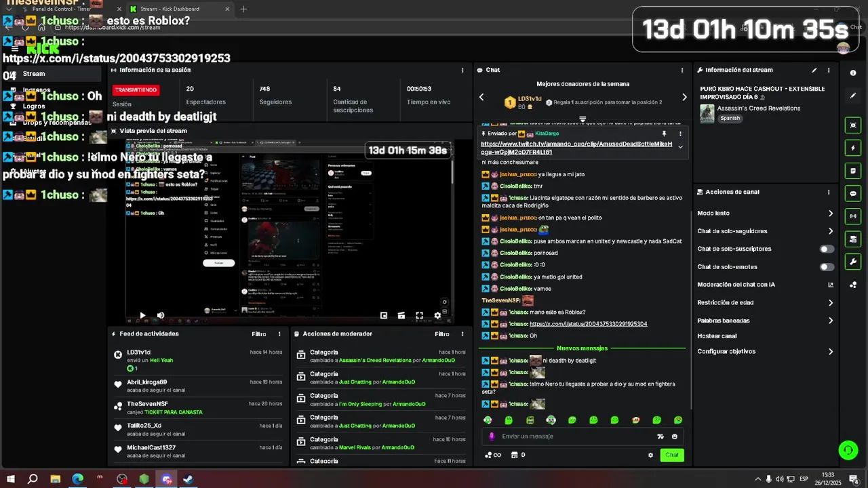868x488 pixels.
Task: Toggle the moderator actions widget in the sidebar
Action: point(853,171)
